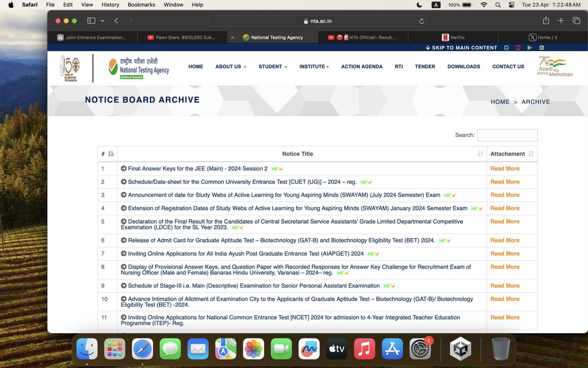Open the File menu

coord(50,4)
